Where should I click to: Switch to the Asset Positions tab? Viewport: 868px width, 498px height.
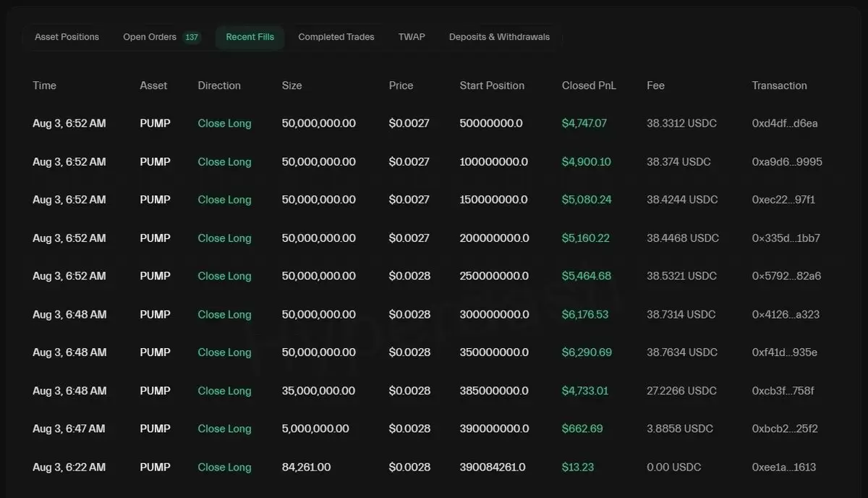pyautogui.click(x=67, y=37)
